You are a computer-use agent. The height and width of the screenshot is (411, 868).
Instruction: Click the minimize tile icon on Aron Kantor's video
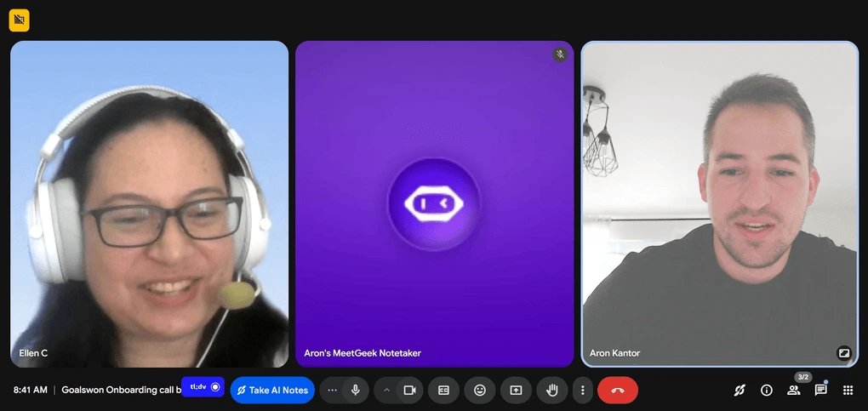(843, 353)
